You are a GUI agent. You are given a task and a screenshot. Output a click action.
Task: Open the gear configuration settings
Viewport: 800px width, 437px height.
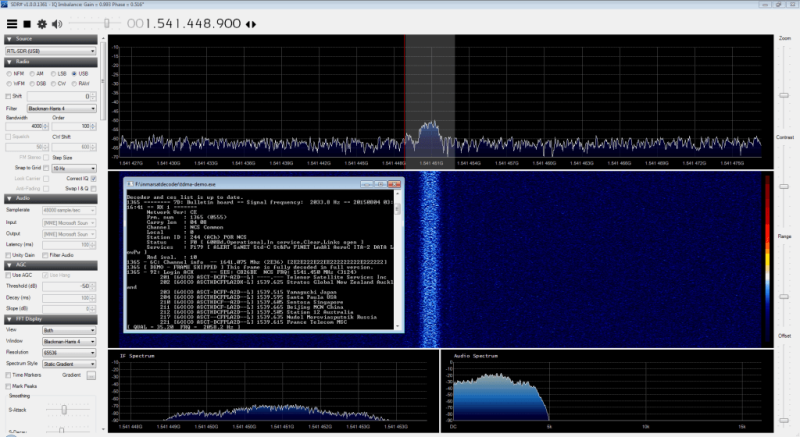pos(41,22)
